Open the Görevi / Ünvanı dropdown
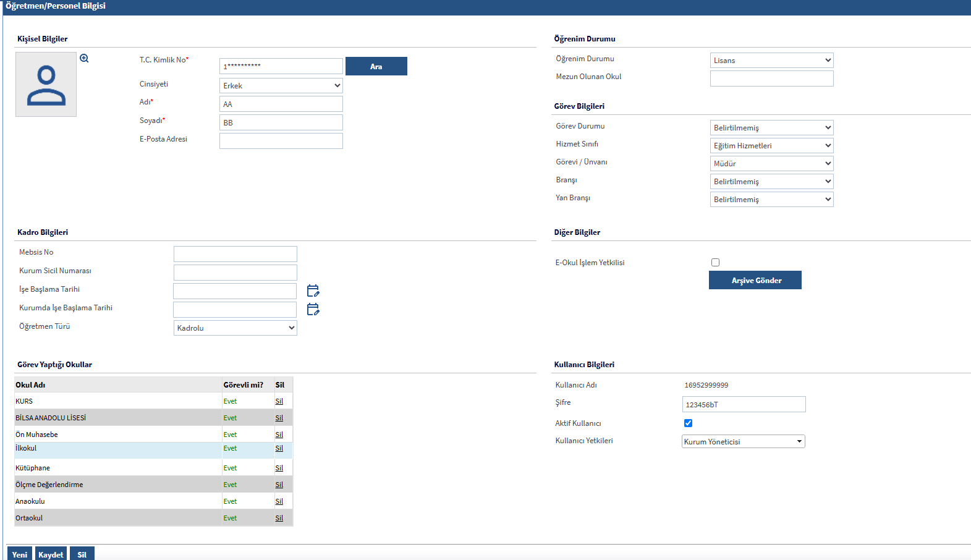 (771, 163)
